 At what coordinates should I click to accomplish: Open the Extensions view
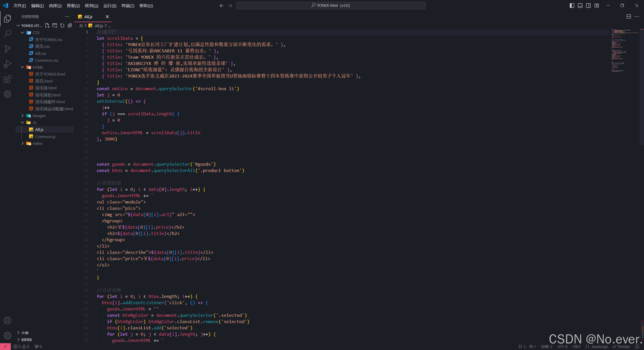(x=8, y=79)
